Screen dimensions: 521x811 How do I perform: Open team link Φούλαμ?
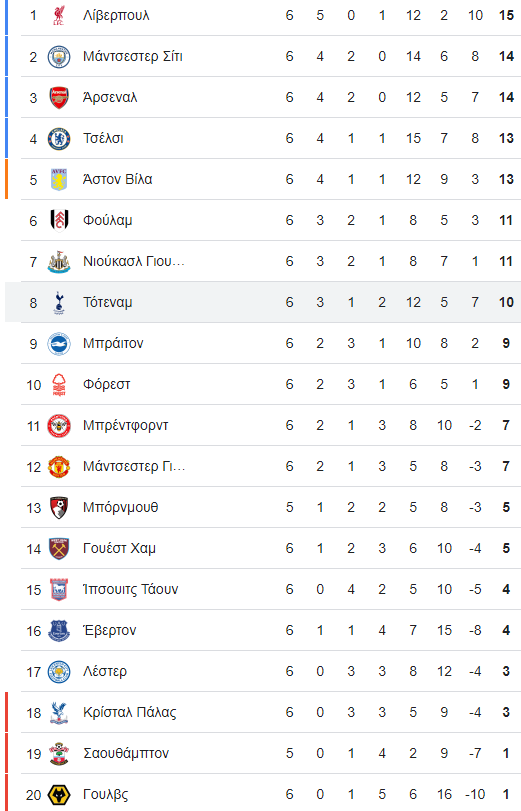point(108,220)
